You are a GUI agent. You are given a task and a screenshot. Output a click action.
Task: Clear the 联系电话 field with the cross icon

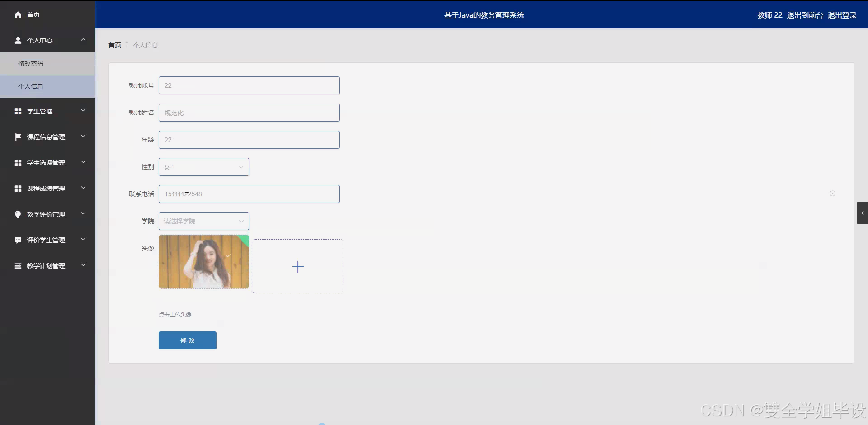click(x=833, y=194)
